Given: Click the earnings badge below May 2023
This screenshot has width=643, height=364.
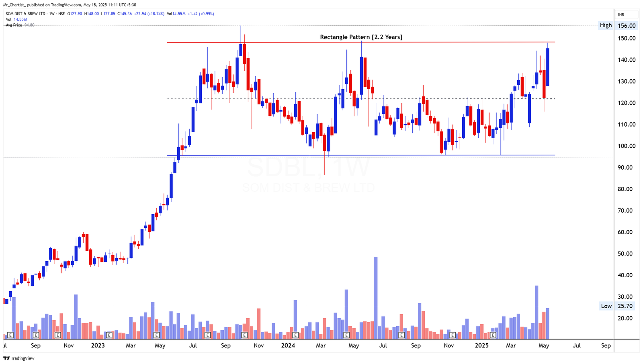Looking at the screenshot, I should pyautogui.click(x=157, y=334).
